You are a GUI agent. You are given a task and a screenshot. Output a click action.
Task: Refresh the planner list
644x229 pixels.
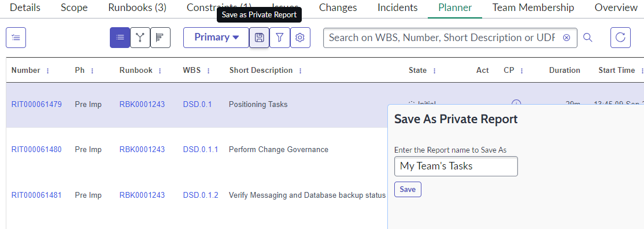click(620, 38)
